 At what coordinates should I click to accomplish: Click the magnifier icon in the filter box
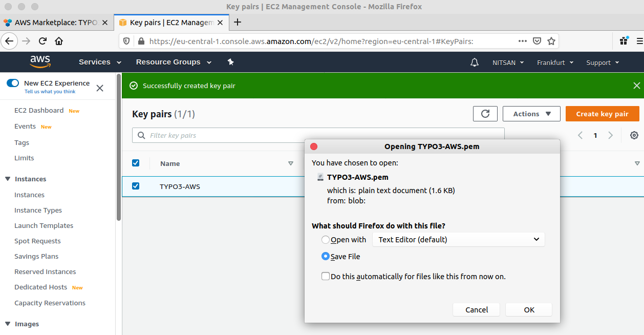pos(141,135)
